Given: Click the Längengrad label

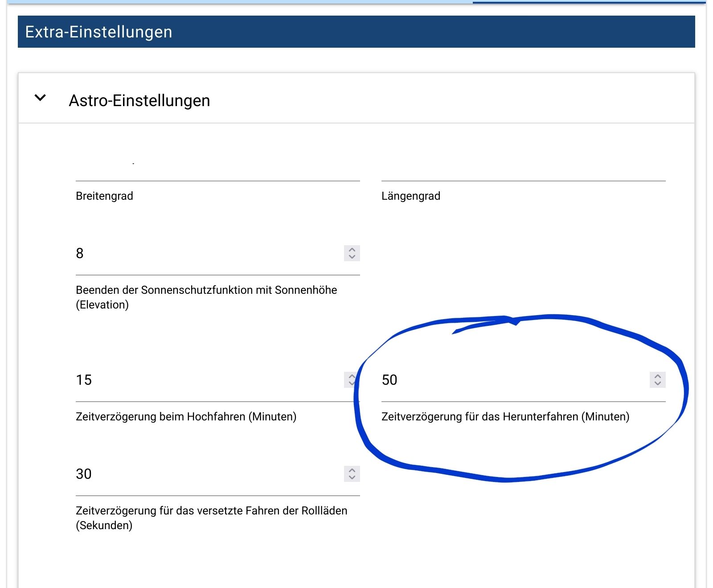Looking at the screenshot, I should click(x=411, y=196).
